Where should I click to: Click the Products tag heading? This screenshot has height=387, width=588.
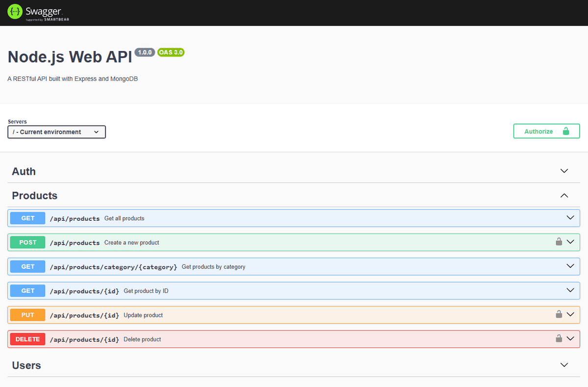pyautogui.click(x=35, y=195)
